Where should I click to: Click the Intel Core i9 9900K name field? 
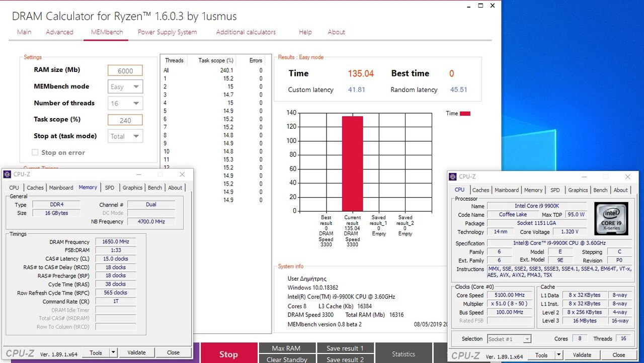(x=537, y=206)
